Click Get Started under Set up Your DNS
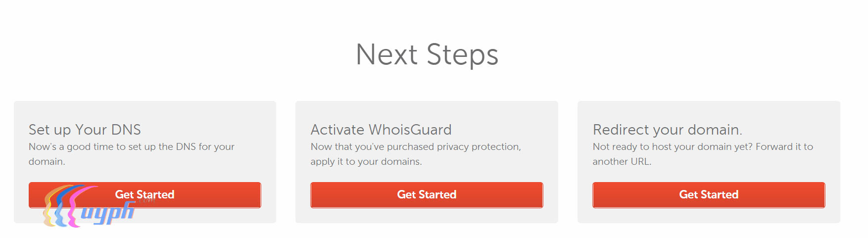This screenshot has height=238, width=868. 208,194
